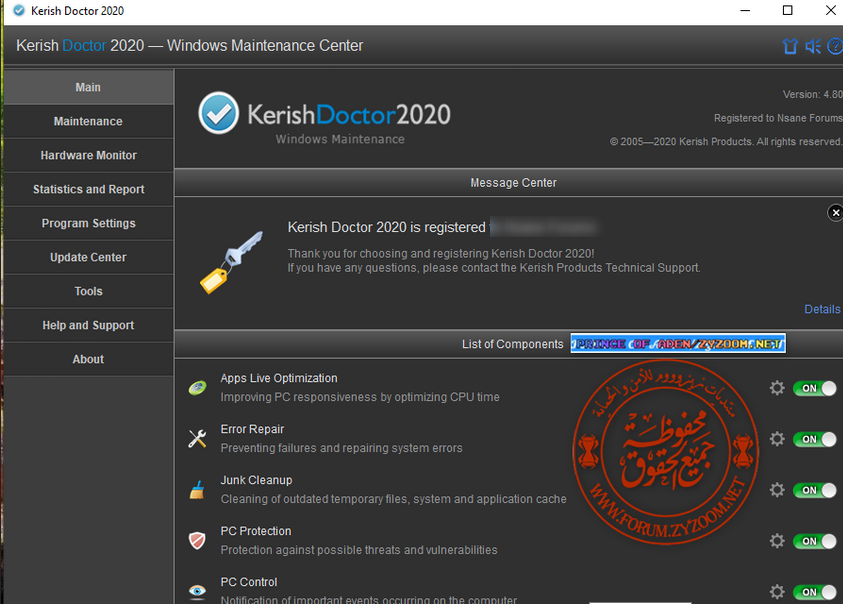
Task: Click the PC Protection title
Action: pyautogui.click(x=255, y=531)
